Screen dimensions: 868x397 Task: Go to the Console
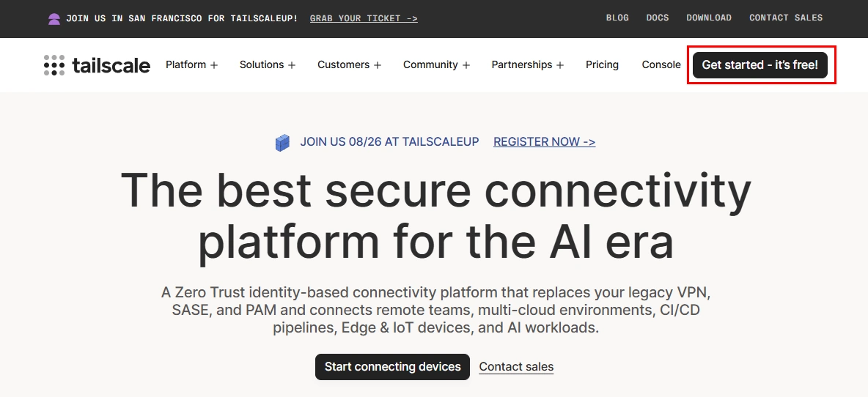click(661, 64)
